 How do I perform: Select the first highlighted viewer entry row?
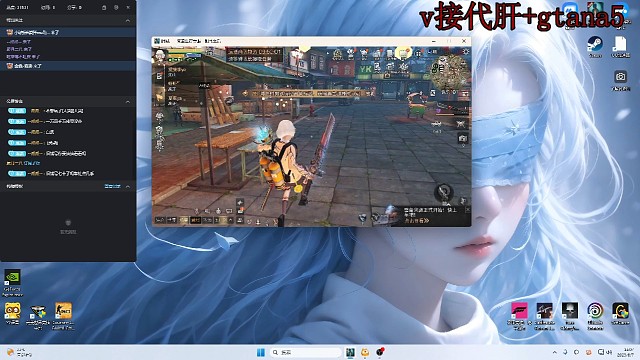pos(68,32)
